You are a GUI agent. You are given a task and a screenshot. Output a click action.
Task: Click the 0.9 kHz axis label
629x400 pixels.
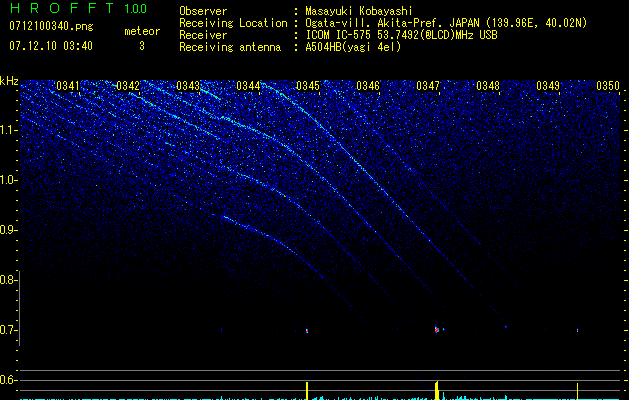pos(8,230)
